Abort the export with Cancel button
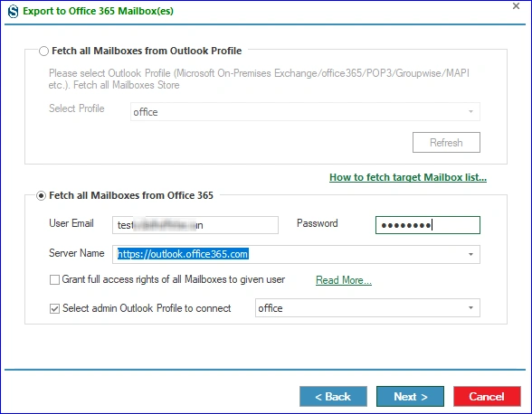 pos(487,396)
